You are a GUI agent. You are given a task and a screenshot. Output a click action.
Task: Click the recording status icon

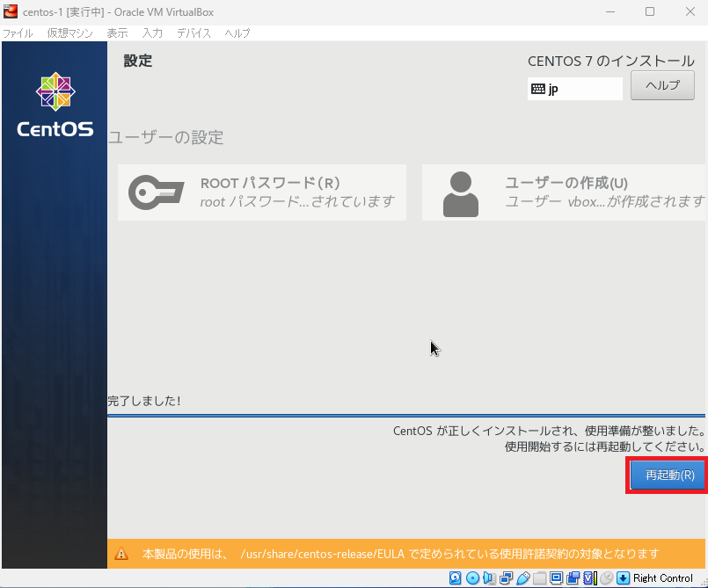573,578
